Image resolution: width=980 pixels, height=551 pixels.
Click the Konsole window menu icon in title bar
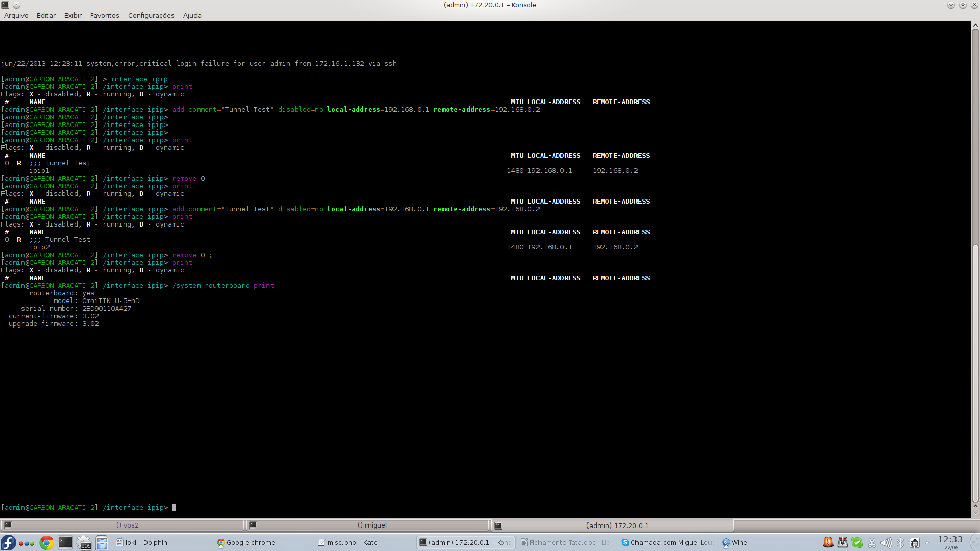(5, 5)
